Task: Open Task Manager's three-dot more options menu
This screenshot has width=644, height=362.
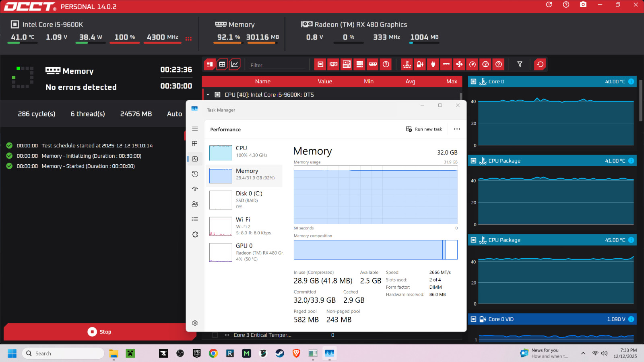Action: pyautogui.click(x=457, y=129)
